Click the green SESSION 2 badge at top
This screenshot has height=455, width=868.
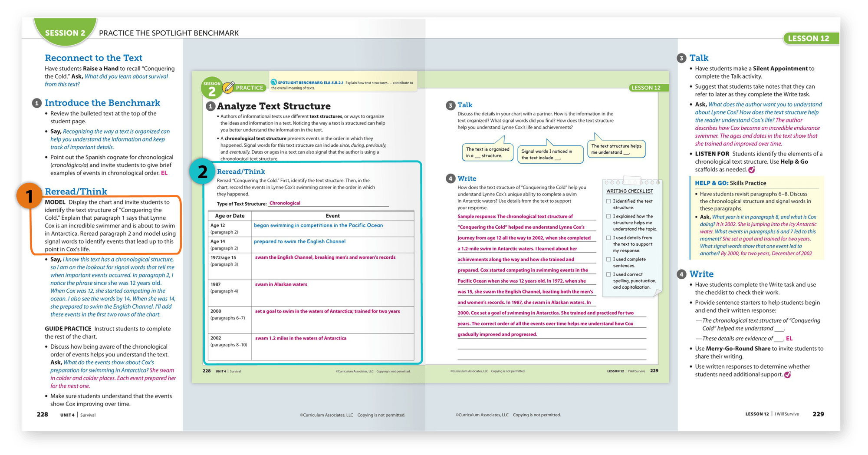(x=65, y=32)
